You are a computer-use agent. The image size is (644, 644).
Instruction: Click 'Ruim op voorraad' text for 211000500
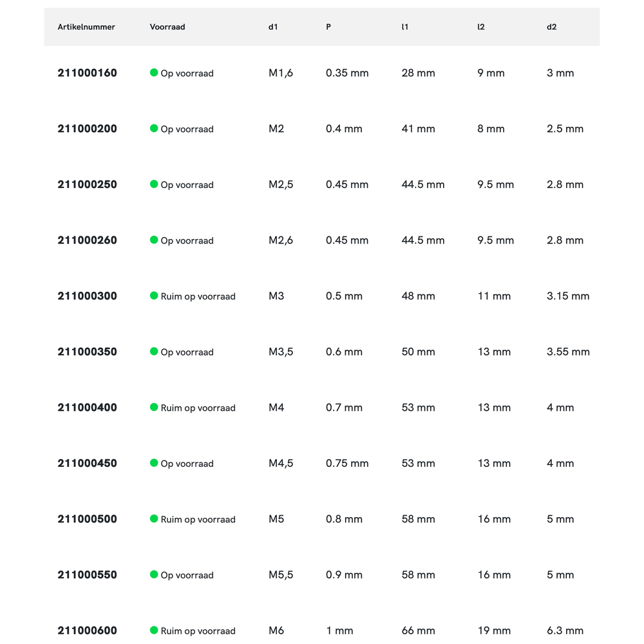198,519
